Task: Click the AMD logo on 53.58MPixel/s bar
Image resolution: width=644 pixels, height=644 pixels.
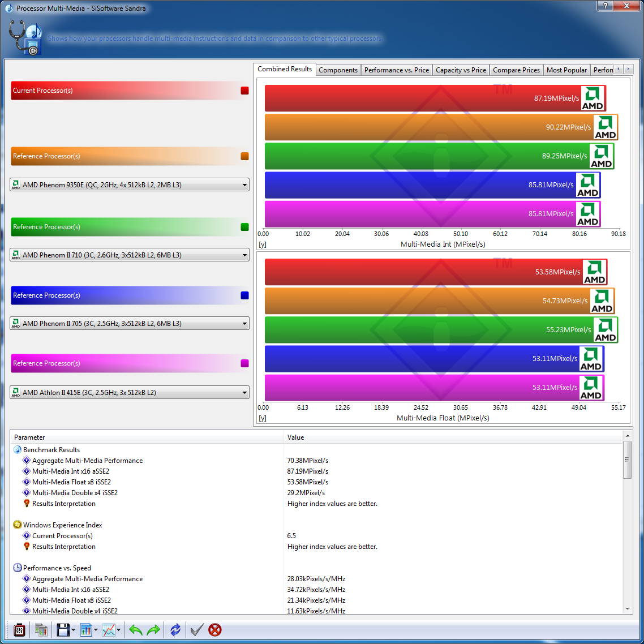Action: (x=594, y=272)
